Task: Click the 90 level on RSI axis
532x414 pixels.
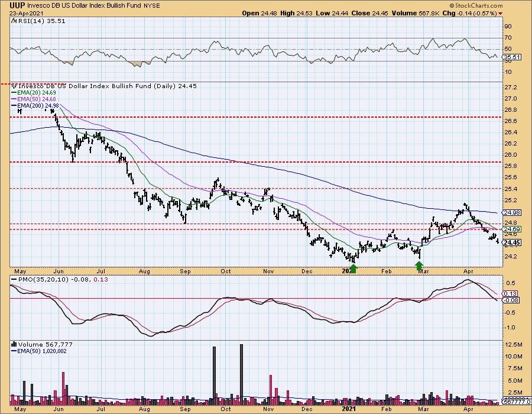Action: coord(508,27)
